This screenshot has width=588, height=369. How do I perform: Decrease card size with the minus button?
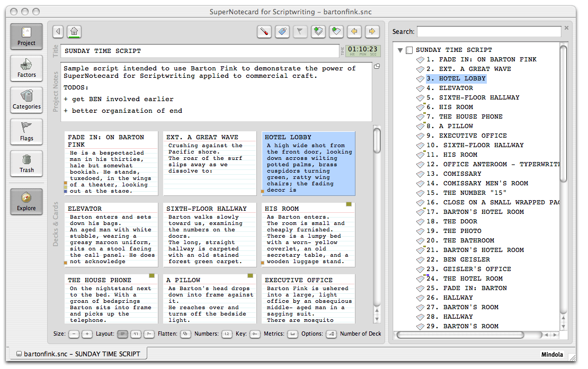tap(74, 334)
